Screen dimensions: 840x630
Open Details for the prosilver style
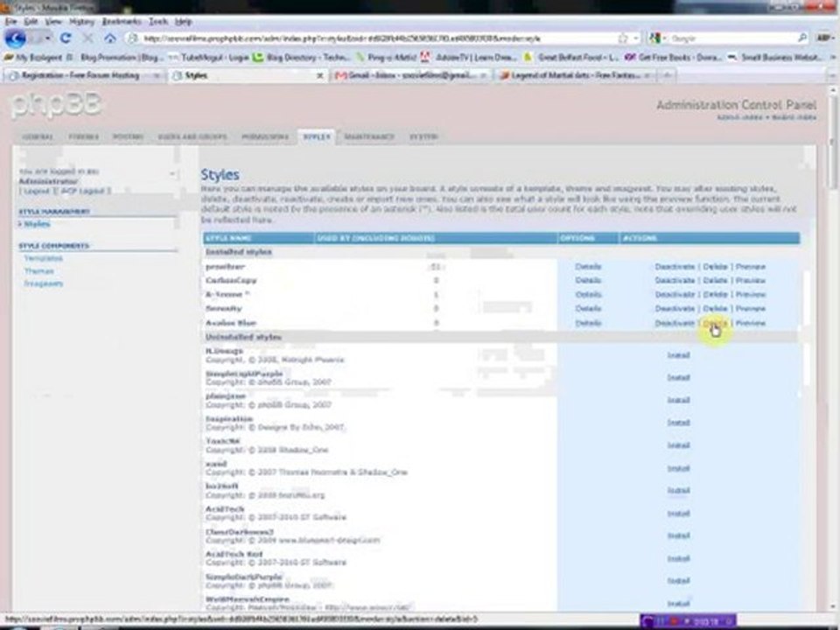(588, 266)
